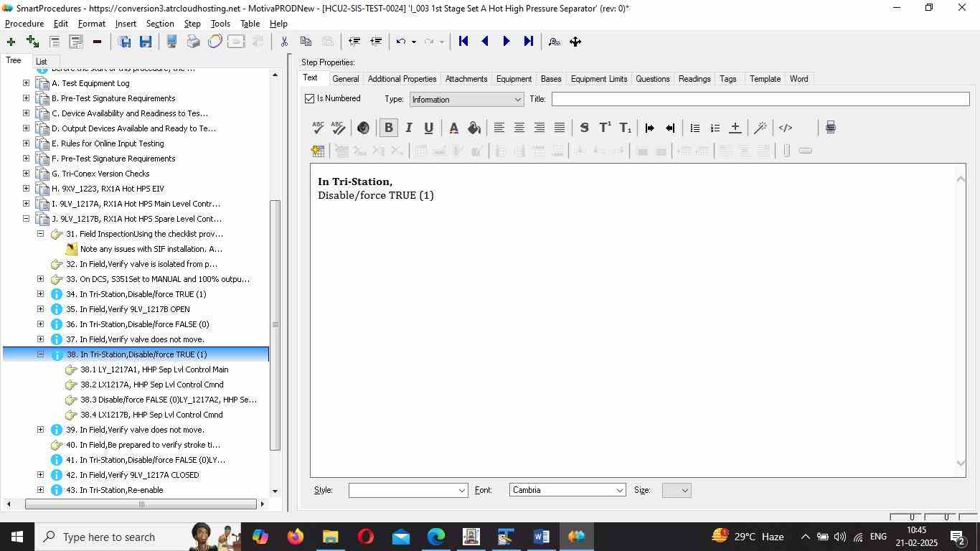
Task: Toggle the Is Numbered checkbox
Action: (x=310, y=99)
